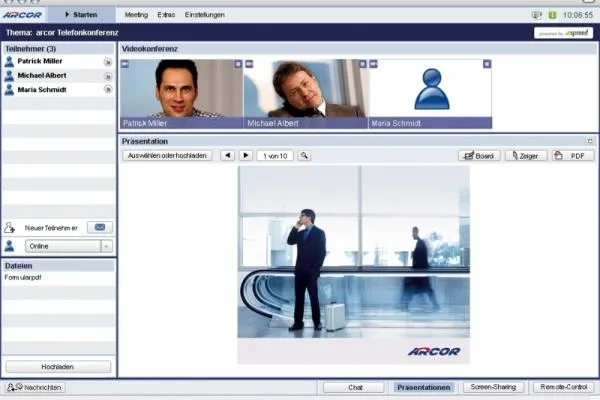The height and width of the screenshot is (400, 600).
Task: Switch to the Screen-Sharing tab
Action: tap(493, 387)
